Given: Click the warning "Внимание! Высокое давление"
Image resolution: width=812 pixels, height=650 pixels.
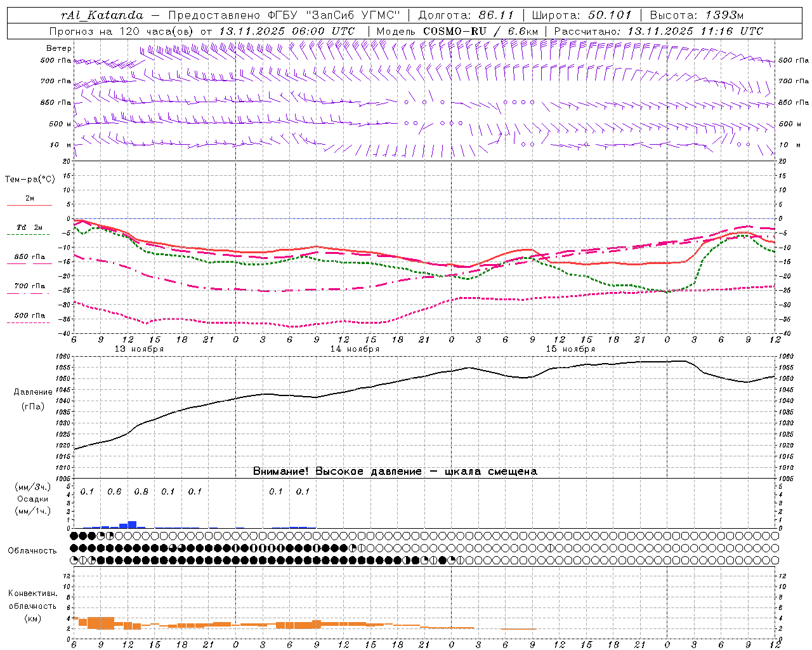Looking at the screenshot, I should tap(337, 472).
